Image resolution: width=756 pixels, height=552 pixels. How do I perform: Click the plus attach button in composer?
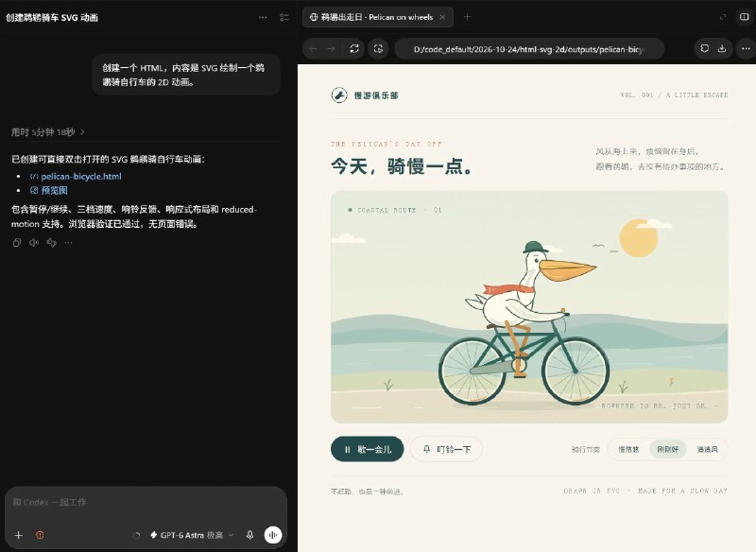[x=19, y=535]
